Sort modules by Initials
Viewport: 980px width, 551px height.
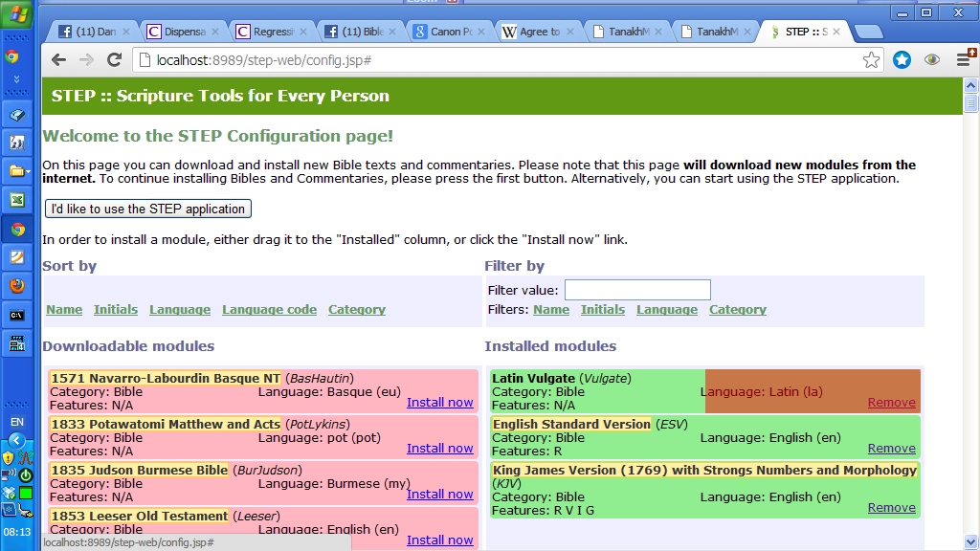click(116, 309)
